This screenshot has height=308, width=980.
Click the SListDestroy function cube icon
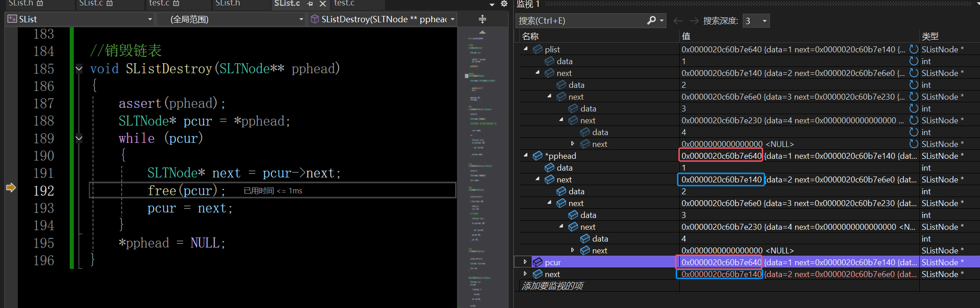[314, 19]
